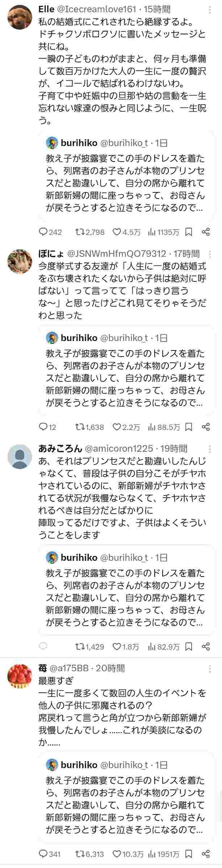Share Elle's tweet
This screenshot has width=222, height=868.
(206, 232)
